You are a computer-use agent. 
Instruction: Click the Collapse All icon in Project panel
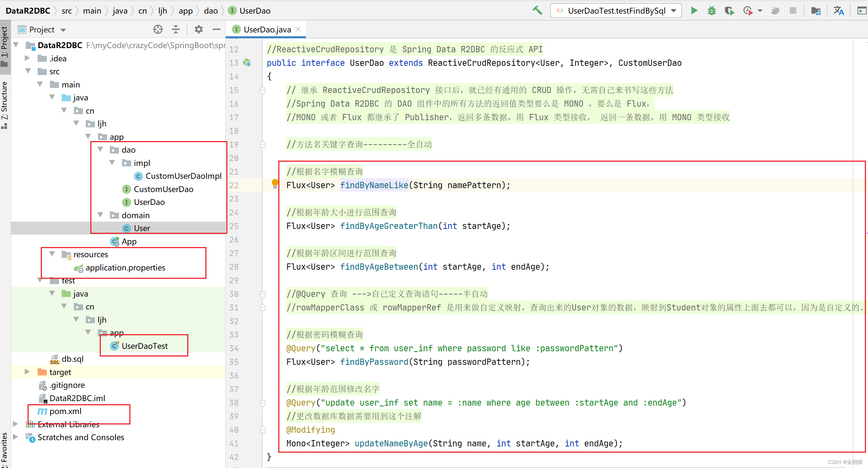coord(176,29)
